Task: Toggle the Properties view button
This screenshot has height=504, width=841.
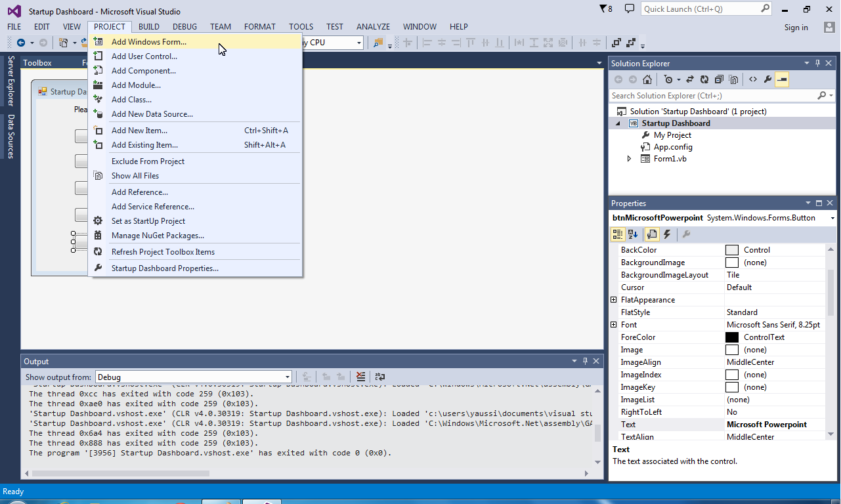Action: pyautogui.click(x=652, y=234)
